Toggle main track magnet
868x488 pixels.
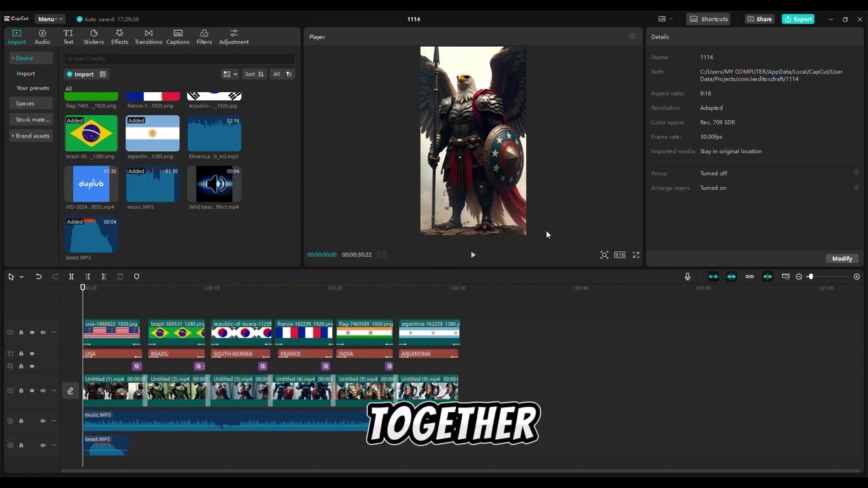(713, 277)
